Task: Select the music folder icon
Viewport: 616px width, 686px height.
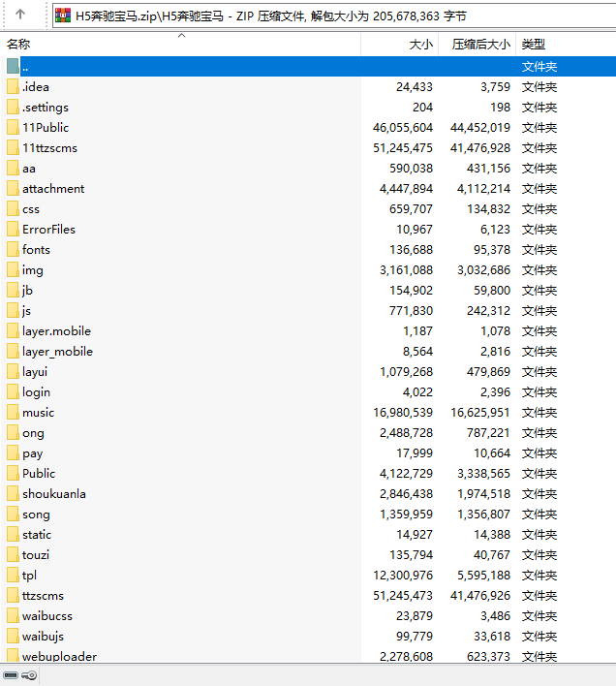Action: coord(13,412)
